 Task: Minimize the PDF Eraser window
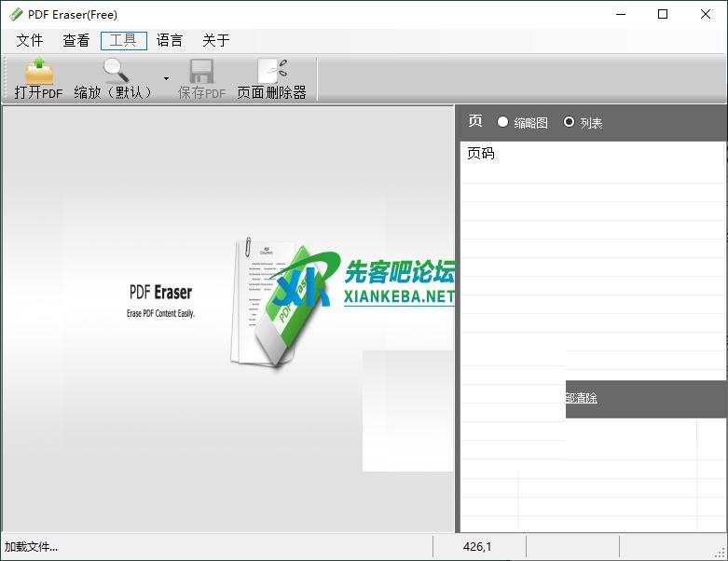point(620,14)
